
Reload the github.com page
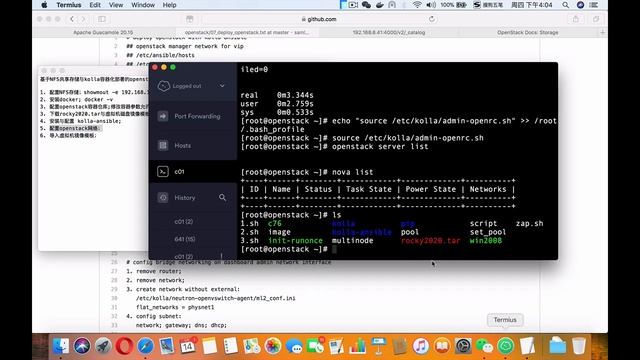pyautogui.click(x=432, y=19)
